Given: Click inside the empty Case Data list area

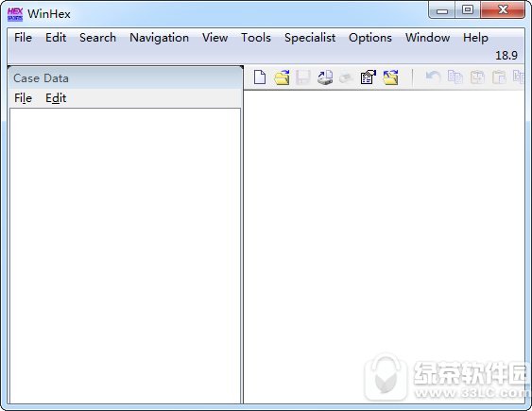Looking at the screenshot, I should point(125,256).
